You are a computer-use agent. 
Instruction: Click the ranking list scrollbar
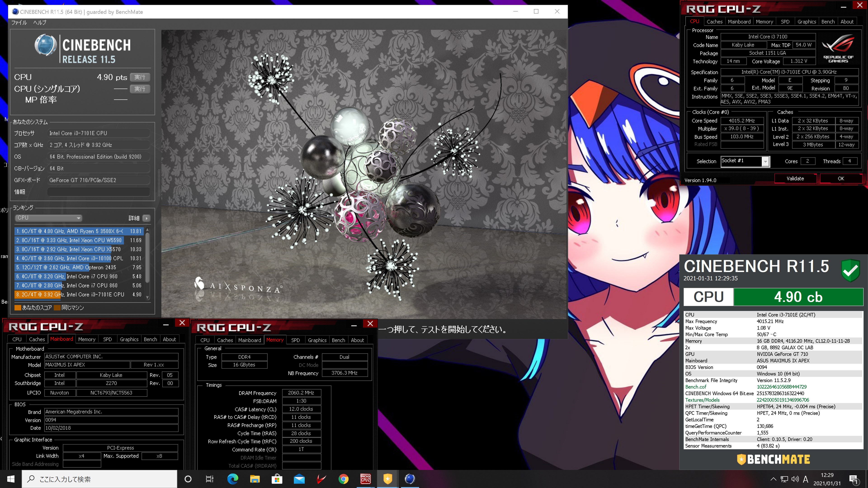(147, 258)
